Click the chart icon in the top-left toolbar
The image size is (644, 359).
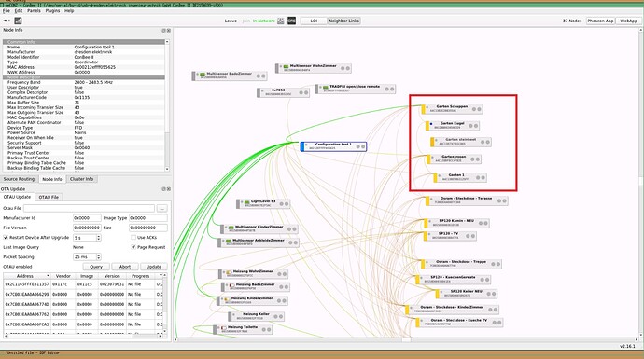[x=18, y=21]
